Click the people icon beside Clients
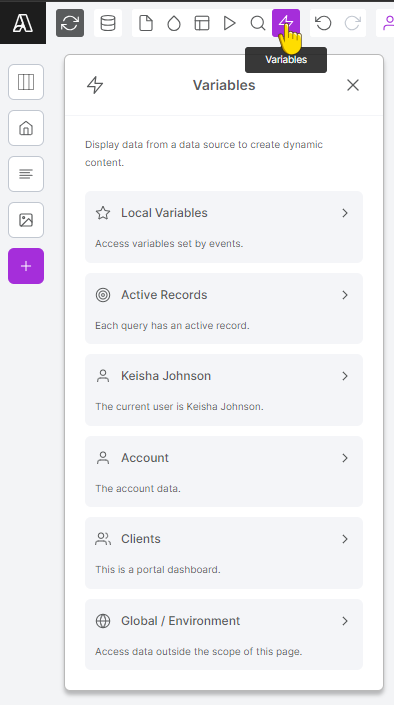Viewport: 394px width, 705px height. tap(103, 539)
